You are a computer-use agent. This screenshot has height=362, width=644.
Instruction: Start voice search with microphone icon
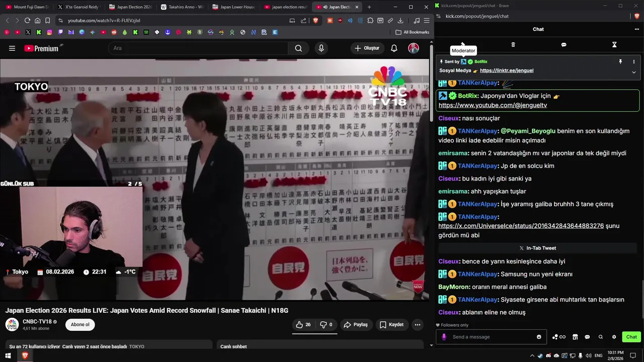click(321, 48)
